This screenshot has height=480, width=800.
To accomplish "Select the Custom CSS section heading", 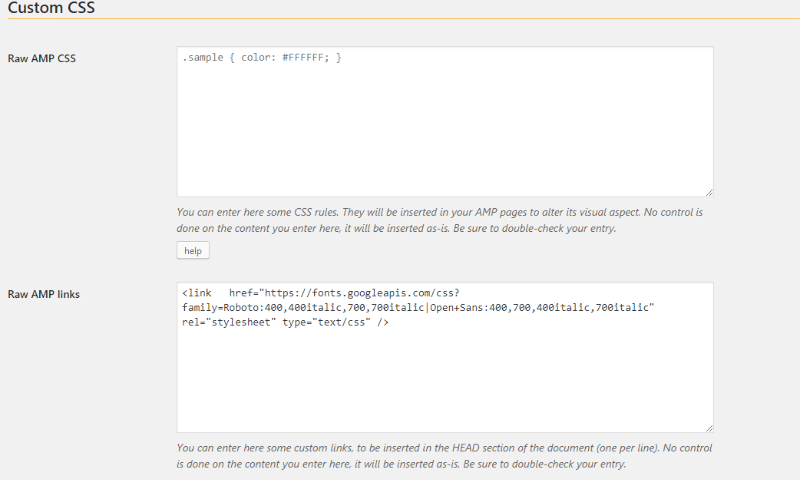I will point(51,7).
